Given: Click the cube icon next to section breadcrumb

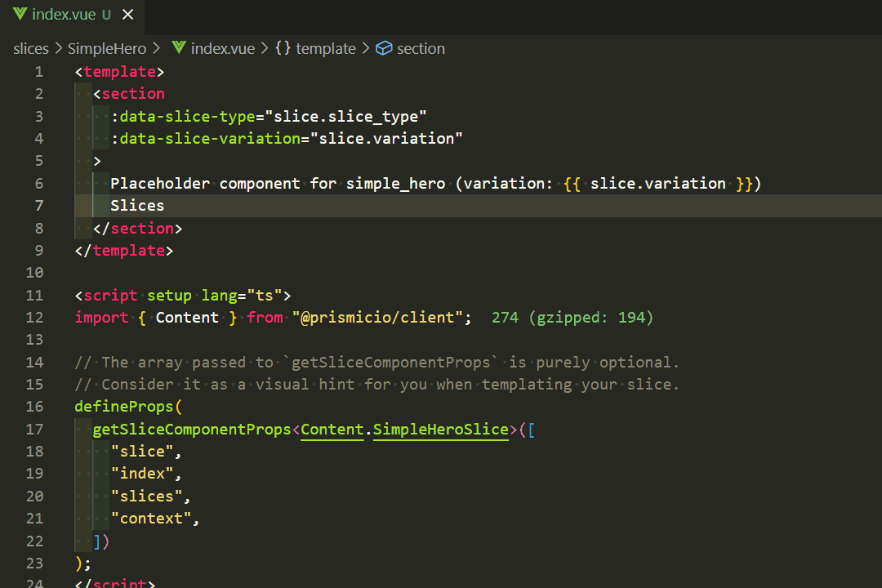Looking at the screenshot, I should (384, 48).
